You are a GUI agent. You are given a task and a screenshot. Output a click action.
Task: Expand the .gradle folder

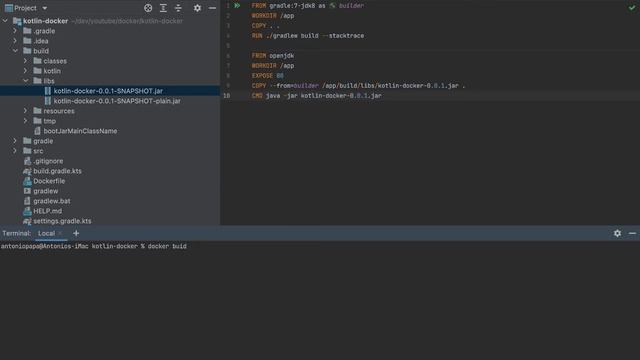pyautogui.click(x=15, y=31)
